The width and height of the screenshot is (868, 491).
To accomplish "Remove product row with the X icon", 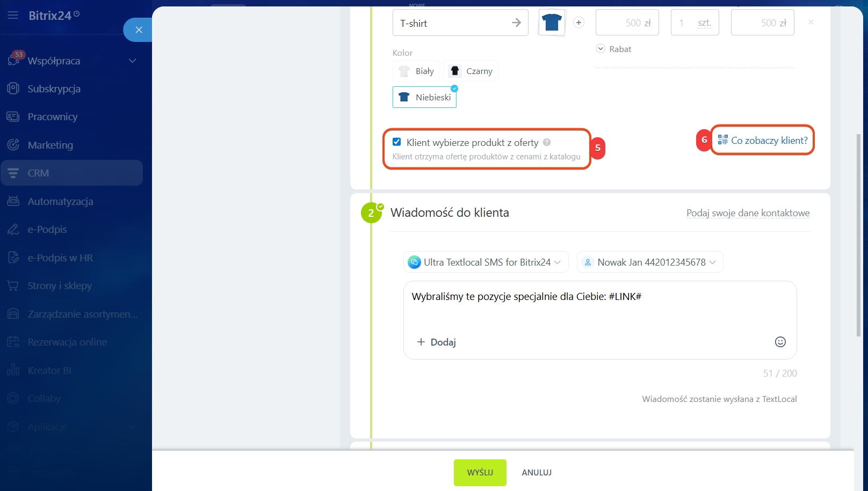I will pyautogui.click(x=811, y=23).
